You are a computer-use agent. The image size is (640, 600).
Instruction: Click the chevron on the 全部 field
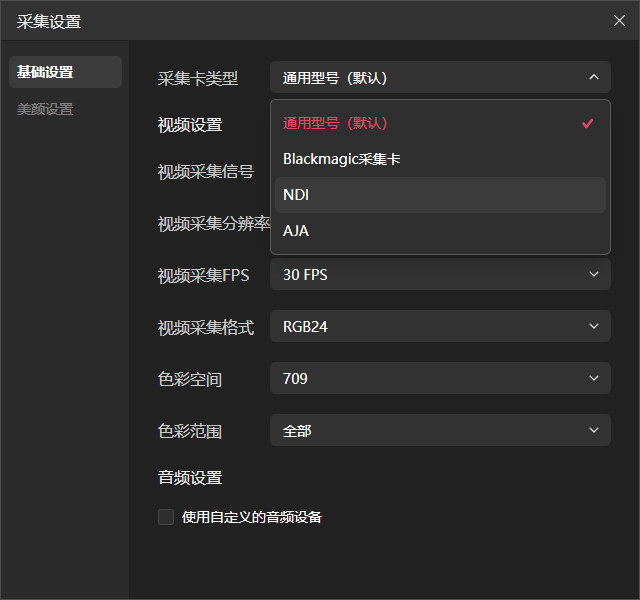[x=593, y=430]
